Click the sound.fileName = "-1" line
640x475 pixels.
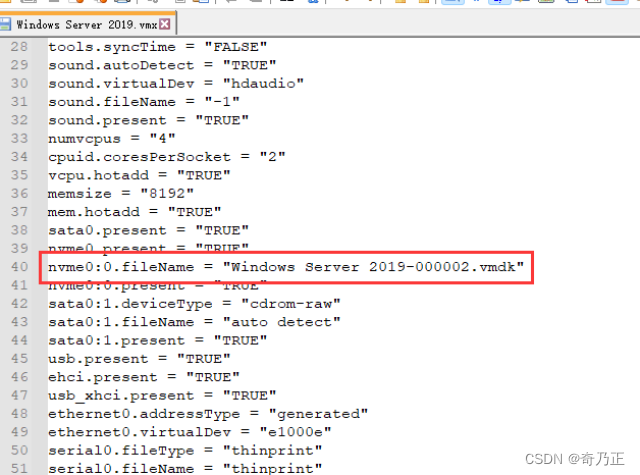[x=144, y=102]
